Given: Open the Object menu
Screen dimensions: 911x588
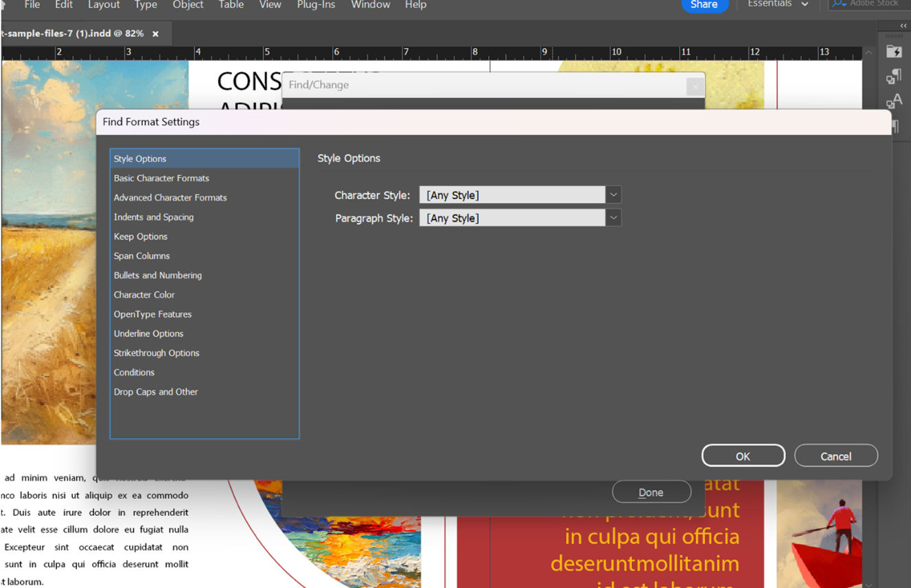Looking at the screenshot, I should [187, 5].
